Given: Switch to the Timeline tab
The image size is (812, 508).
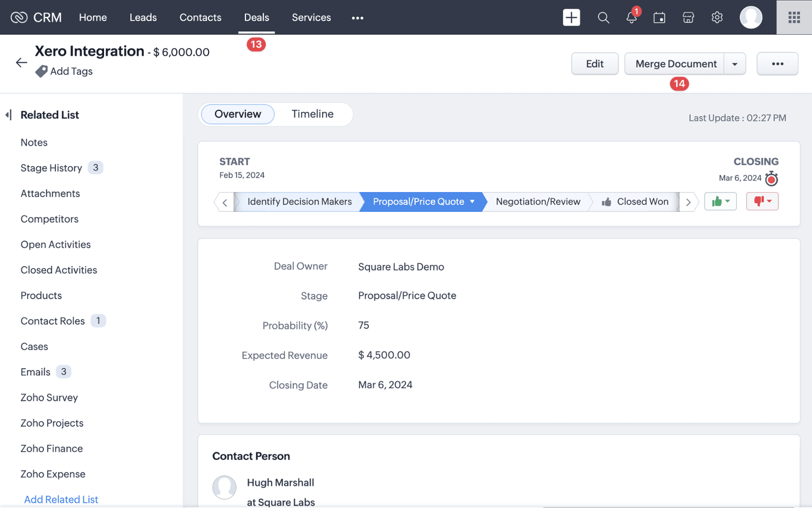Looking at the screenshot, I should 313,114.
